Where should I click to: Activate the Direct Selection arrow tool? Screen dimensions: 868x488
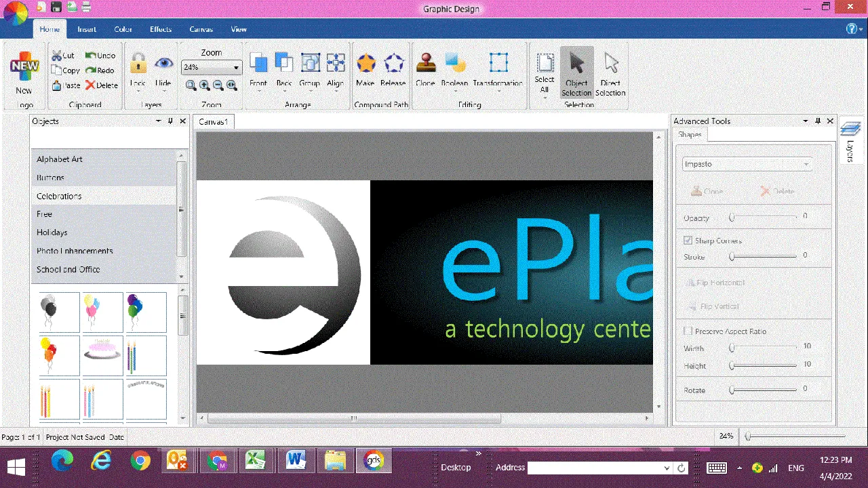(611, 64)
